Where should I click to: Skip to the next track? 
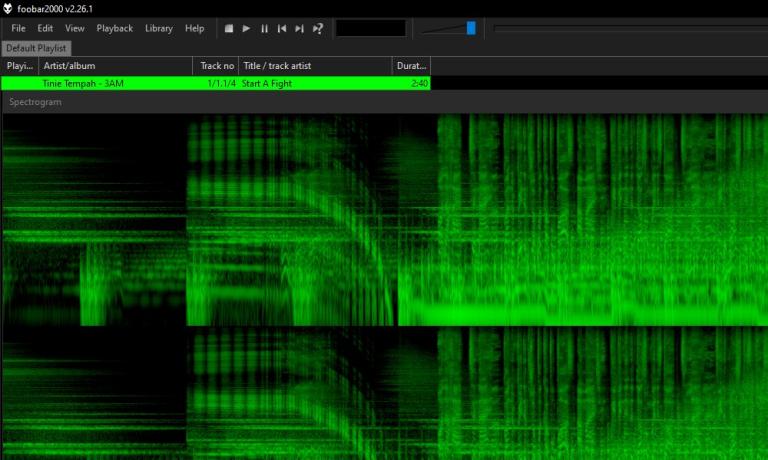click(x=299, y=28)
